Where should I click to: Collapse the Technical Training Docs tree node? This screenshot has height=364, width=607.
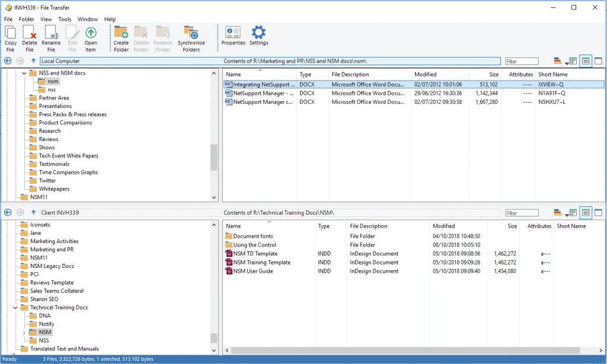tap(15, 308)
